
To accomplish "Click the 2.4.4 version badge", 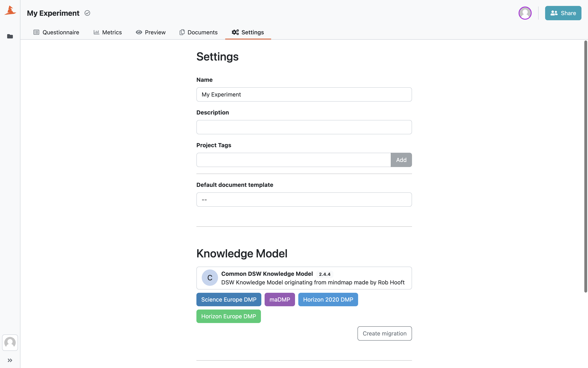I will (x=325, y=274).
